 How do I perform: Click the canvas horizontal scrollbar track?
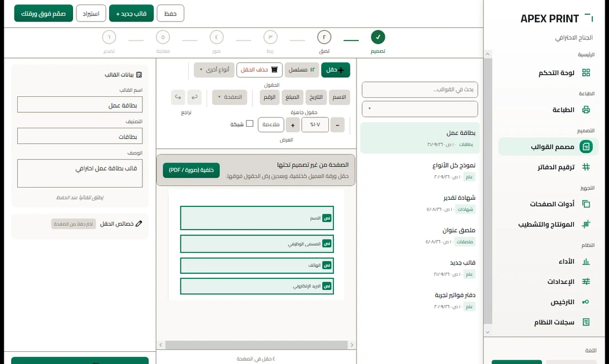pos(256,345)
